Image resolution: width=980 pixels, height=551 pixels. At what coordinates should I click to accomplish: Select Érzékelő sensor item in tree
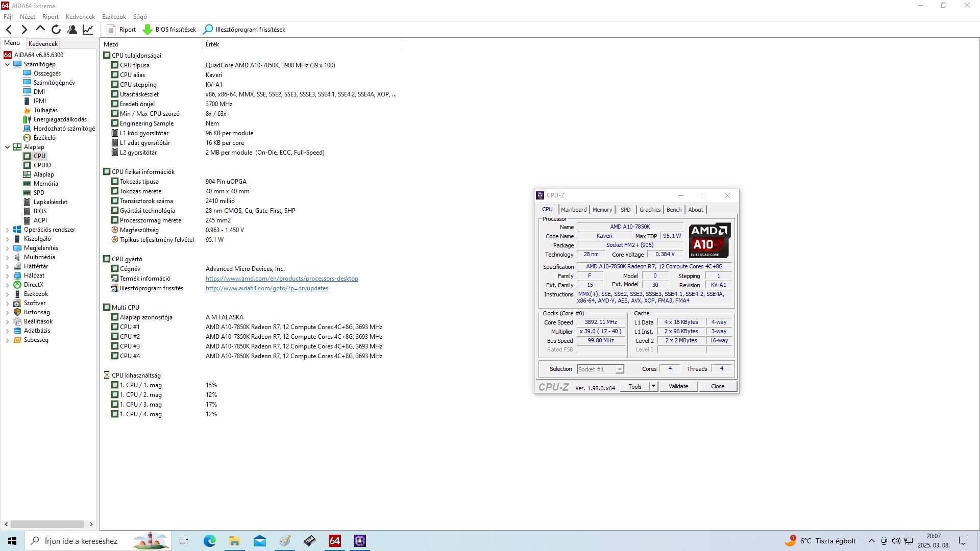coord(44,138)
